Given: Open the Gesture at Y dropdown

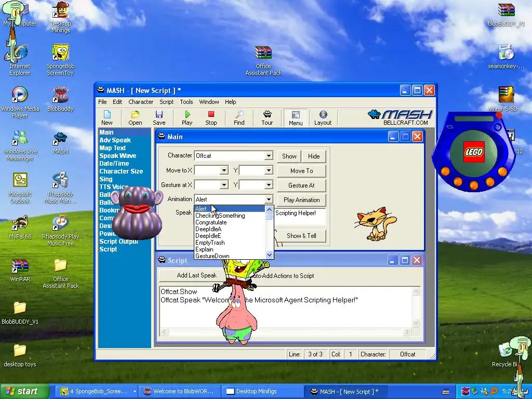Looking at the screenshot, I should [269, 185].
